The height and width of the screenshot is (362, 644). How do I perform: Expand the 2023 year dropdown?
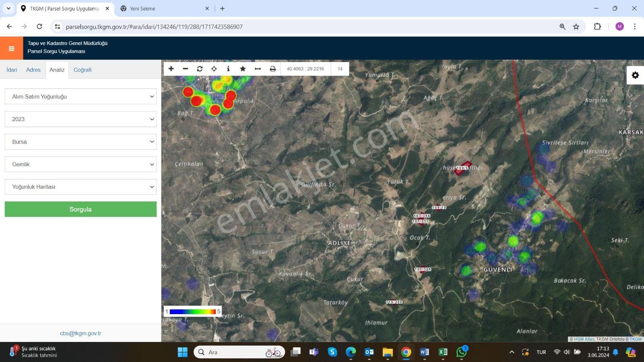tap(80, 119)
